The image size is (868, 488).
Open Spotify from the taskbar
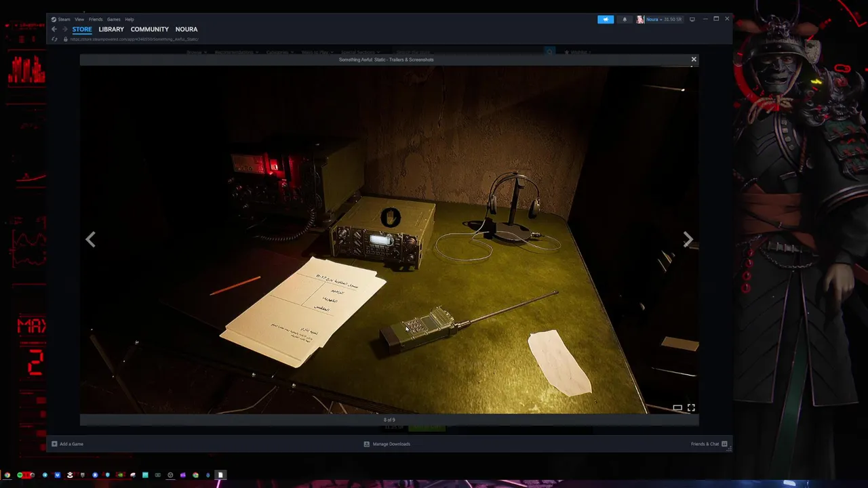tap(20, 475)
